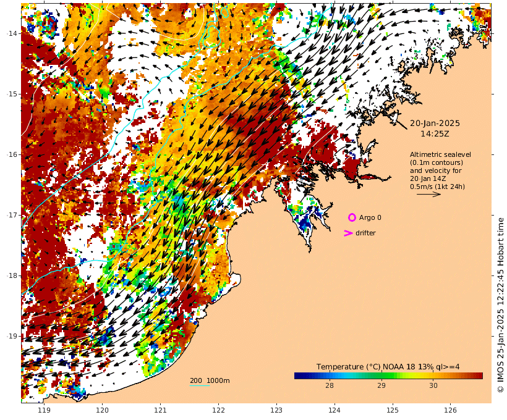The image size is (507, 420).
Task: Click the longitude axis label "124"
Action: click(334, 410)
